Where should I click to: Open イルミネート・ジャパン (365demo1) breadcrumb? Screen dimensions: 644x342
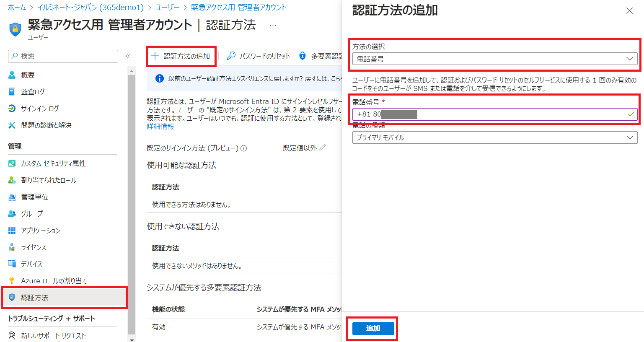pos(91,8)
